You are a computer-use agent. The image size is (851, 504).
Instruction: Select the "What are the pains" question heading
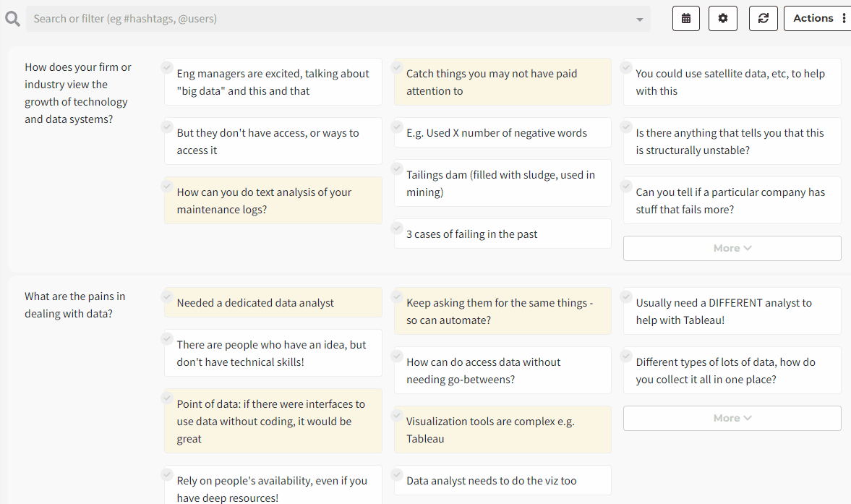tap(74, 304)
